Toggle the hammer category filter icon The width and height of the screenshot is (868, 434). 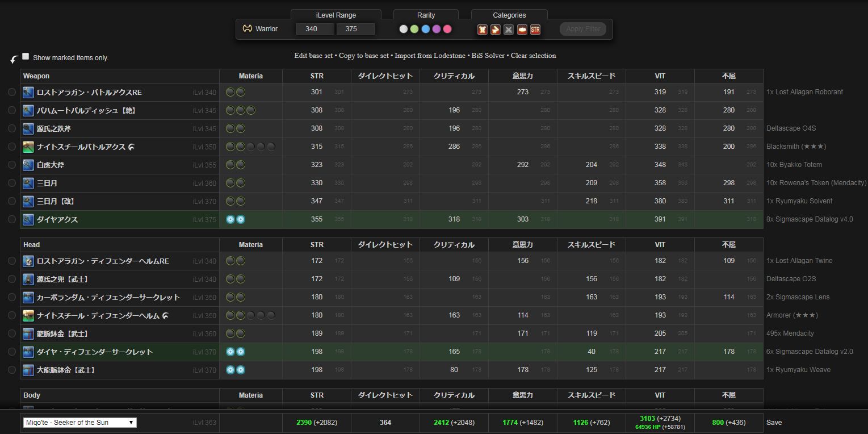[x=496, y=29]
